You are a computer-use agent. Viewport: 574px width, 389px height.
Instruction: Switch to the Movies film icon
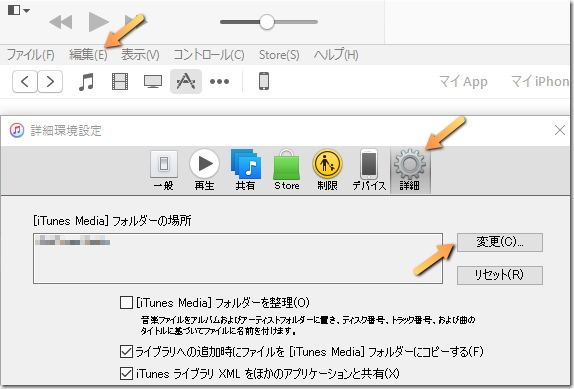[120, 81]
